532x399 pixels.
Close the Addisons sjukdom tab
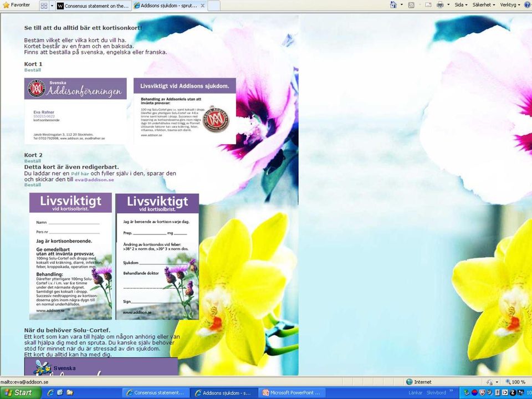(203, 6)
